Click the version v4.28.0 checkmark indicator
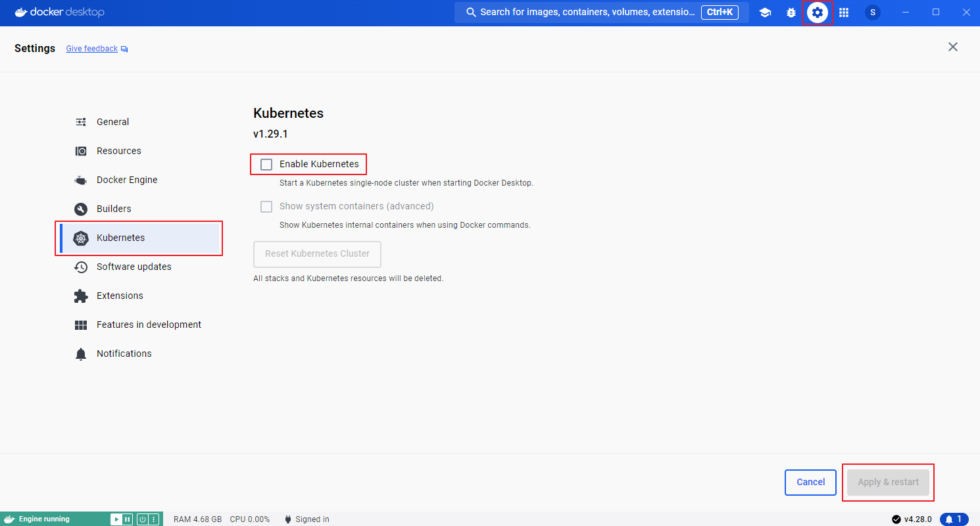Image resolution: width=980 pixels, height=526 pixels. point(912,519)
